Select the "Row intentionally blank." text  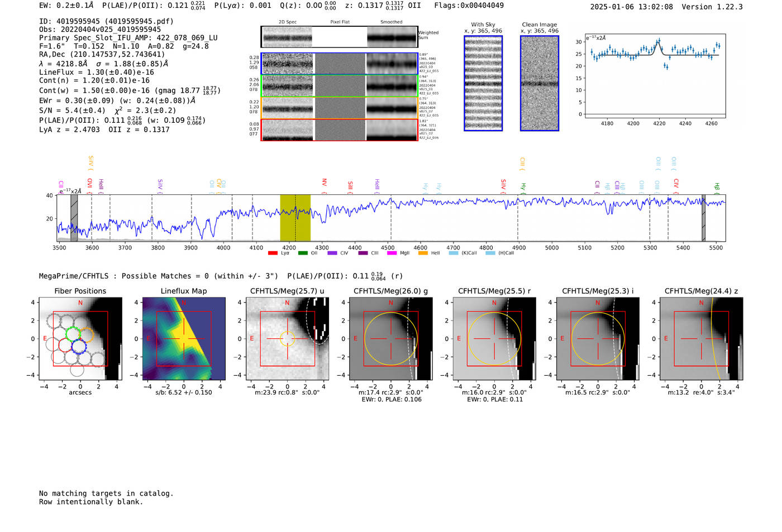pos(91,502)
